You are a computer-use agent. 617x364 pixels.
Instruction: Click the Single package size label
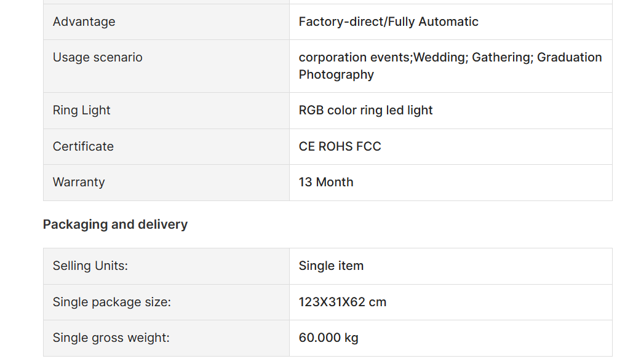click(112, 303)
